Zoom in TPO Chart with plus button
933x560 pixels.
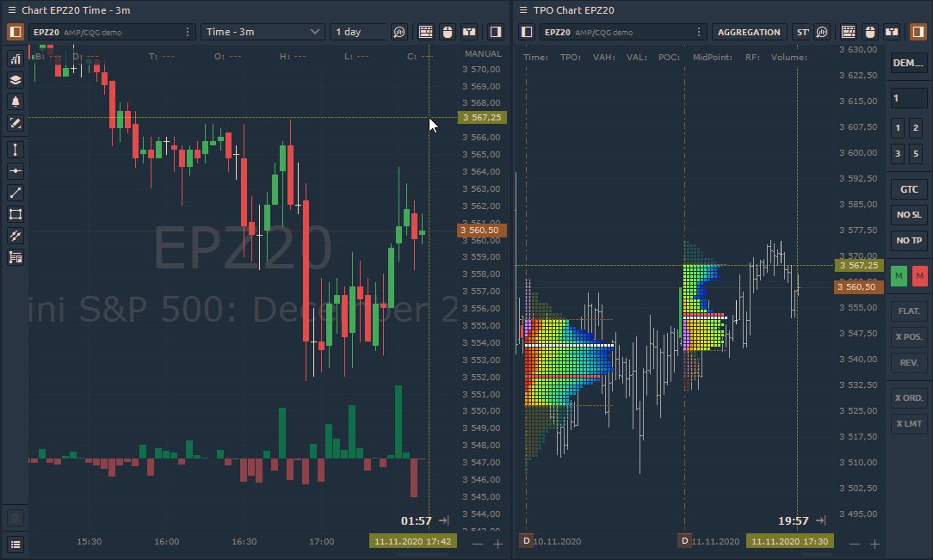coord(874,544)
